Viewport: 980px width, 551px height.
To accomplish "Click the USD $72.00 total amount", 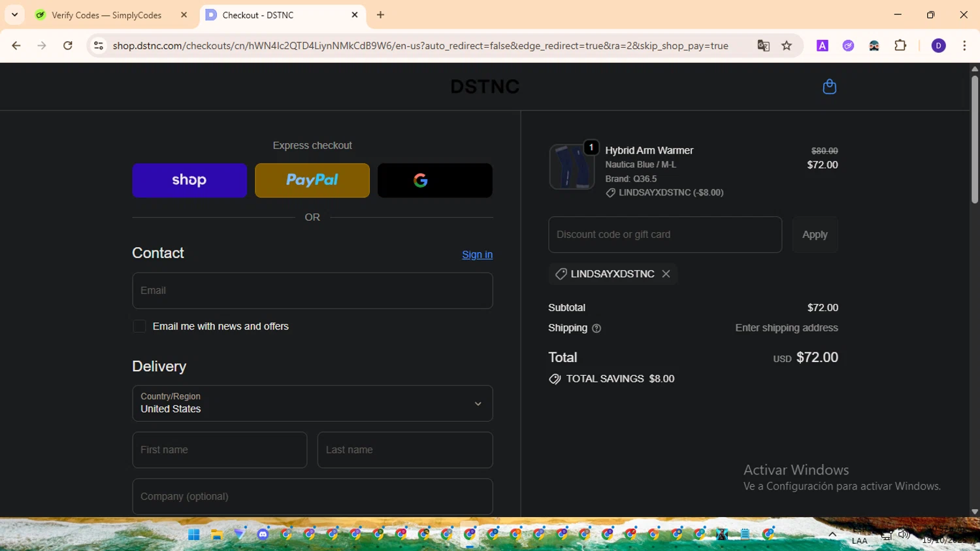I will 806,358.
